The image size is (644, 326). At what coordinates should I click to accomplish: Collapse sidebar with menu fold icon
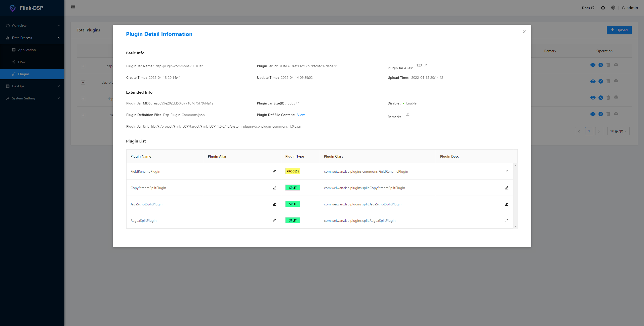click(x=73, y=7)
